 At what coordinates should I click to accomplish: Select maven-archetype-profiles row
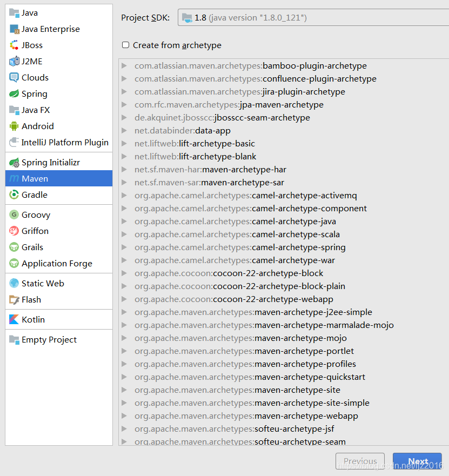click(x=284, y=364)
